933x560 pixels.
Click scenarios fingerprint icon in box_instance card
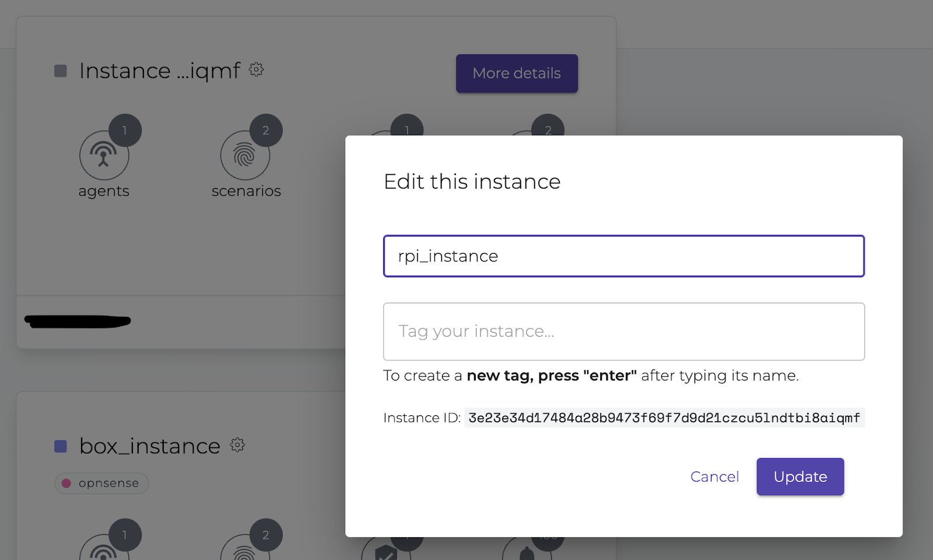(245, 548)
